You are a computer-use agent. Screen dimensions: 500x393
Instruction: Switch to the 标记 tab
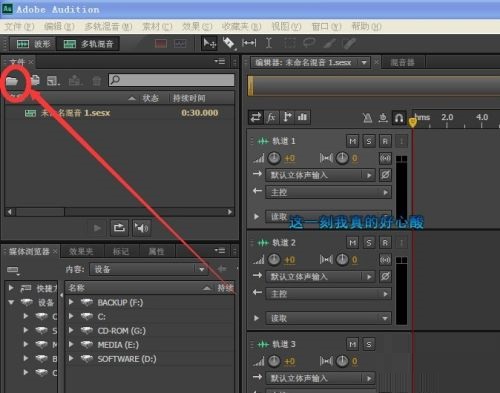(120, 252)
